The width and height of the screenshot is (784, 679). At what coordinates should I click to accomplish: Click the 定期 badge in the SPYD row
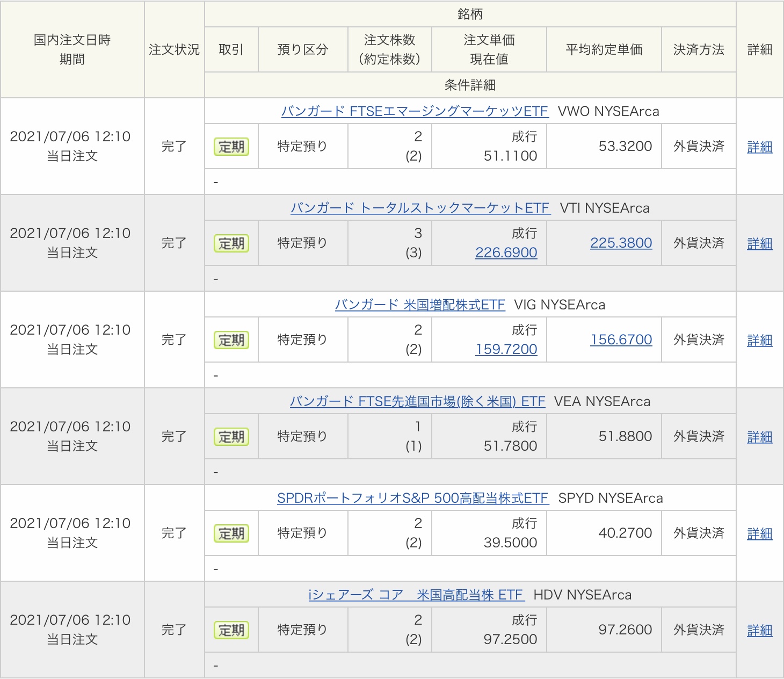[231, 533]
